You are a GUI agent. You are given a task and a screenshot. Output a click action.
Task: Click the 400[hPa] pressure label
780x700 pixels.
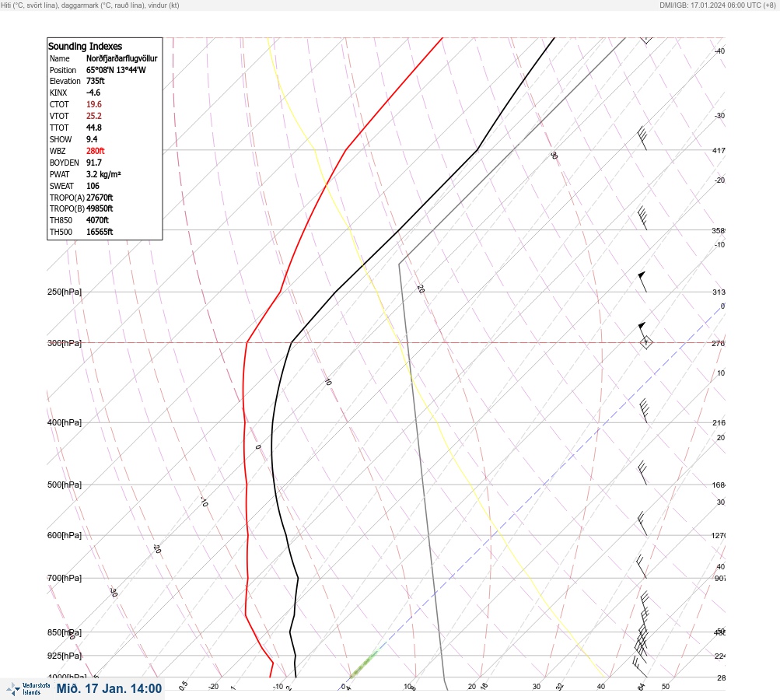pyautogui.click(x=65, y=422)
